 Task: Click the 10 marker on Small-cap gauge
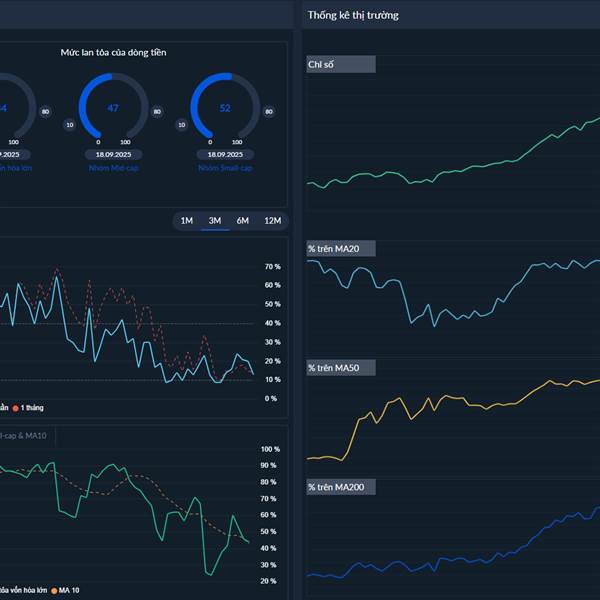[x=182, y=125]
